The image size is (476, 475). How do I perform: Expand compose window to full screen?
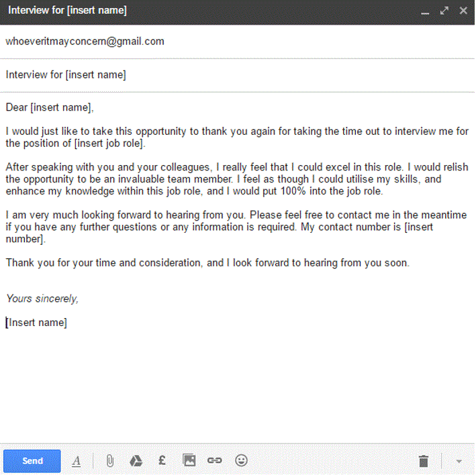point(444,11)
